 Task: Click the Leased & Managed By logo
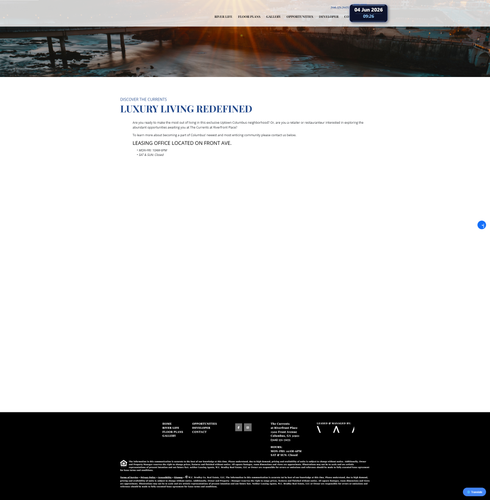click(x=335, y=428)
